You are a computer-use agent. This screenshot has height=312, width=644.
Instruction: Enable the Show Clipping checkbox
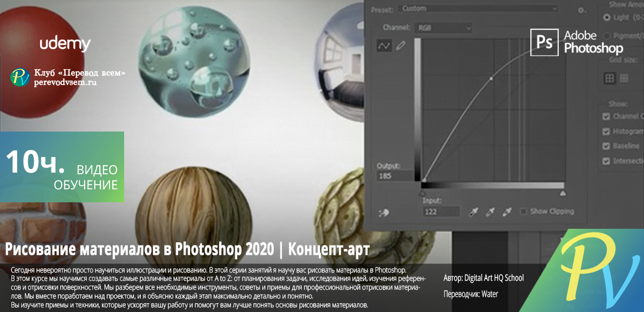[x=524, y=212]
